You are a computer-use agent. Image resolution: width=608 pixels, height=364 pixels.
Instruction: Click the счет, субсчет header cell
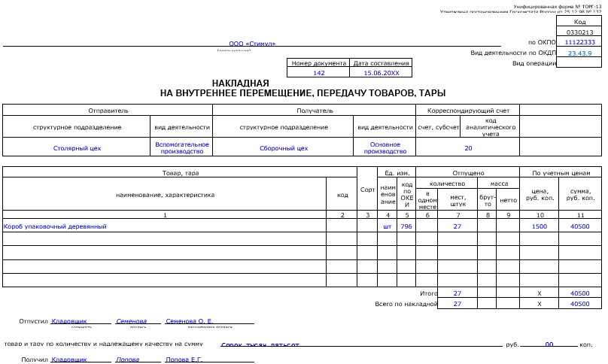tap(438, 127)
